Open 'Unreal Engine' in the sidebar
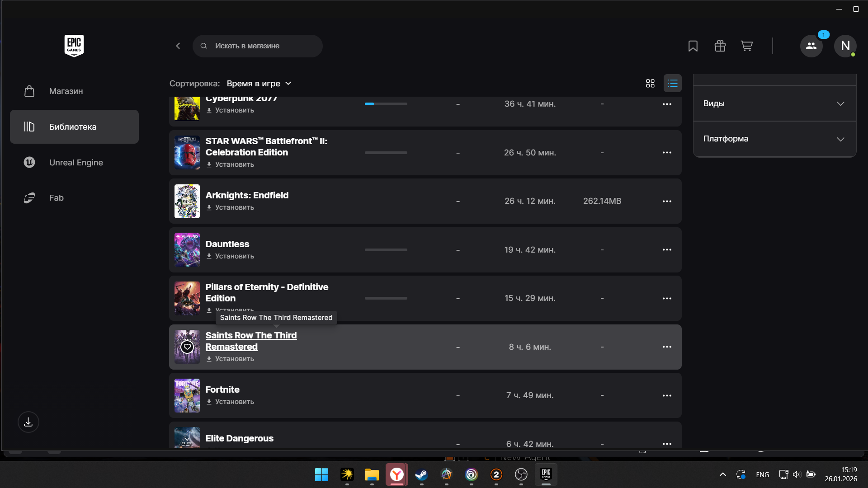 coord(76,163)
